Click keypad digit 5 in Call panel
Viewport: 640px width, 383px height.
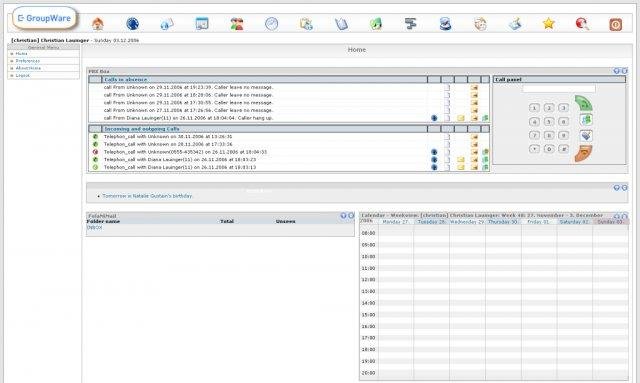[x=549, y=122]
